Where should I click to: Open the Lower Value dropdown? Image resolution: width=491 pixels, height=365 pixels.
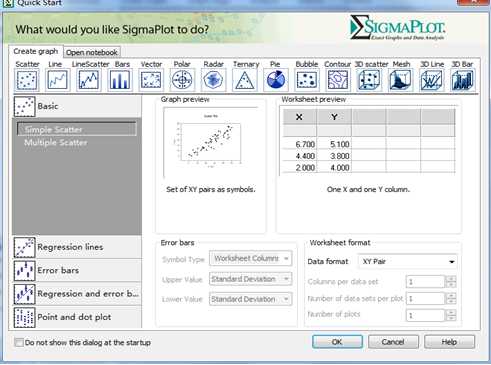[250, 299]
